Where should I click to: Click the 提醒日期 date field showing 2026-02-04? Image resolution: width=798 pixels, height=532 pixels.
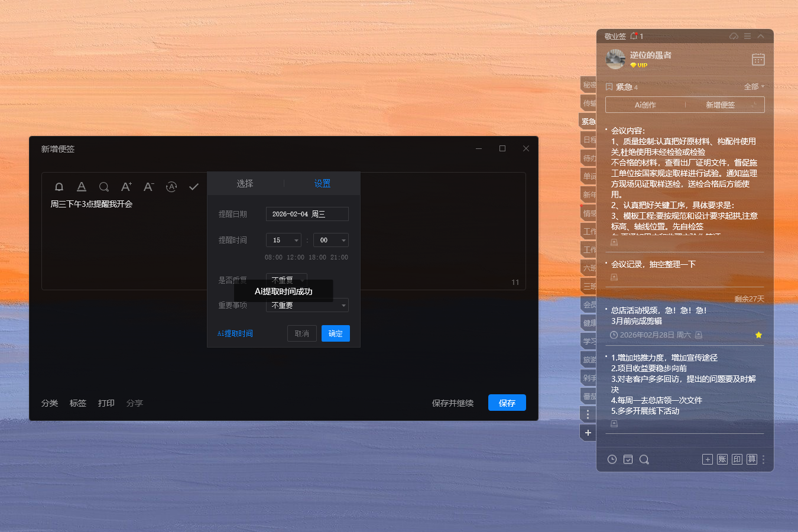pos(307,214)
